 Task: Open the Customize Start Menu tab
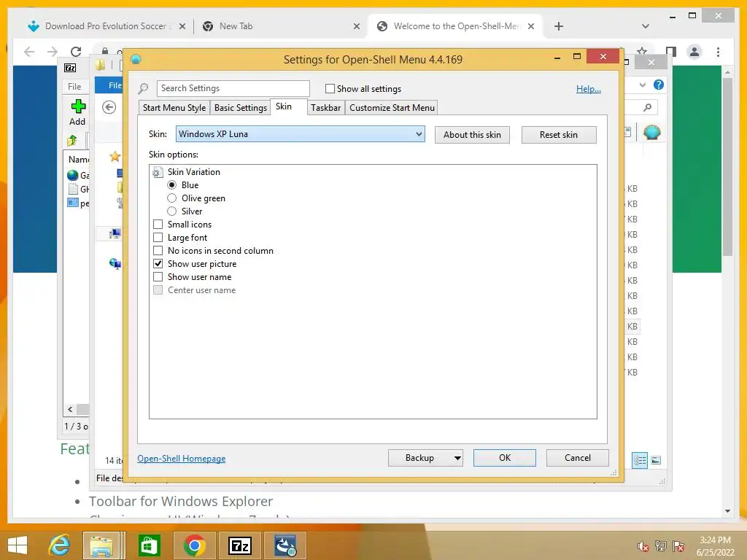click(x=392, y=108)
